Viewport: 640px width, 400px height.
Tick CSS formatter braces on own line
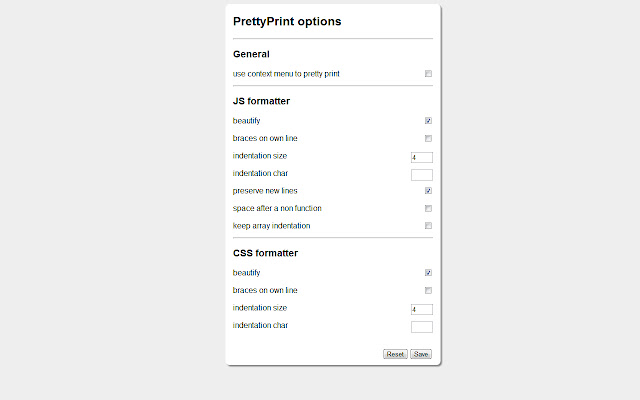pos(428,290)
